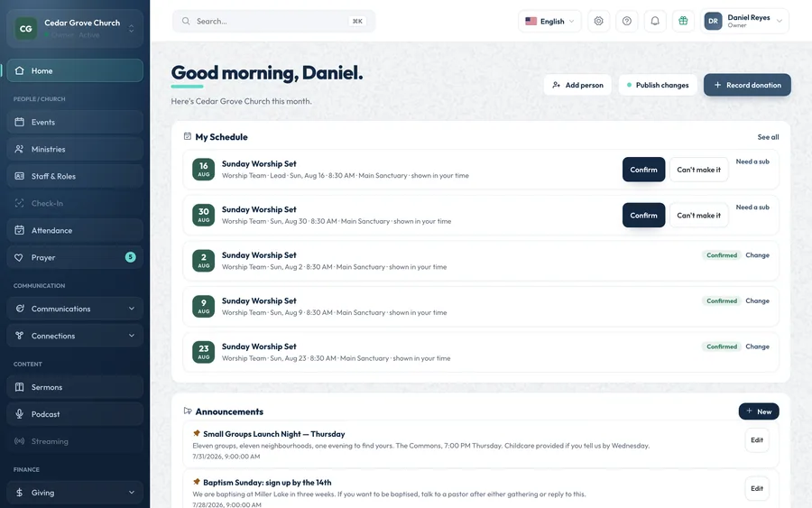Create a New announcement
Viewport: 812px width, 508px height.
[759, 411]
